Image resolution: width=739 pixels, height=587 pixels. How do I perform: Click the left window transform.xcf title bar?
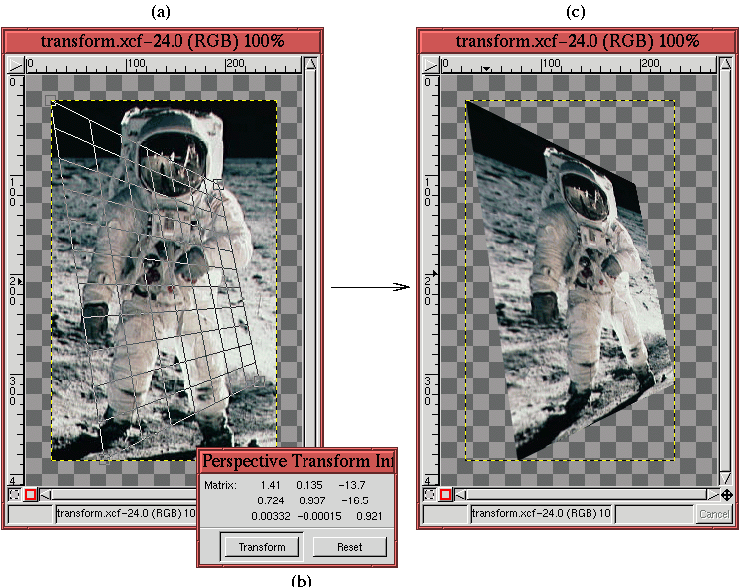(162, 41)
